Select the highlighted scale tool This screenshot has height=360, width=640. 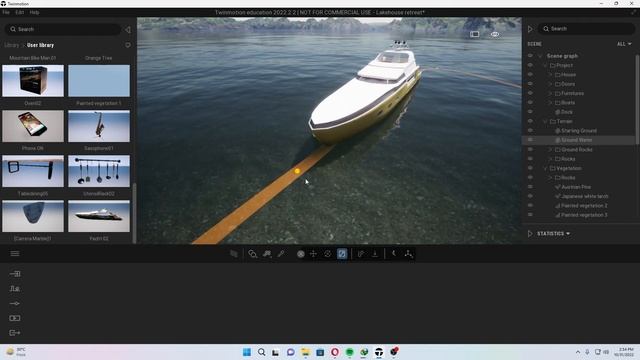[x=342, y=254]
